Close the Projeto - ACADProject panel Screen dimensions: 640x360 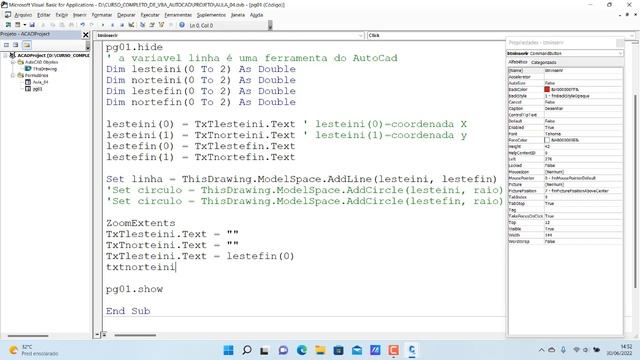click(x=86, y=35)
